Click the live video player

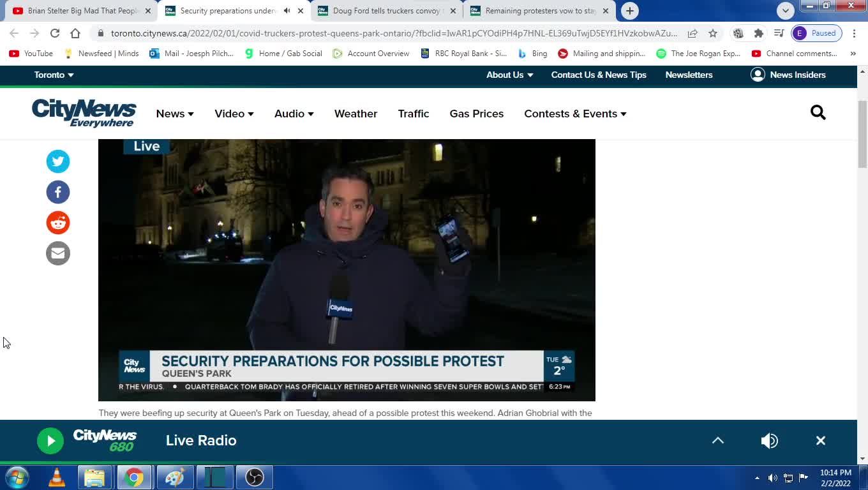click(x=347, y=270)
